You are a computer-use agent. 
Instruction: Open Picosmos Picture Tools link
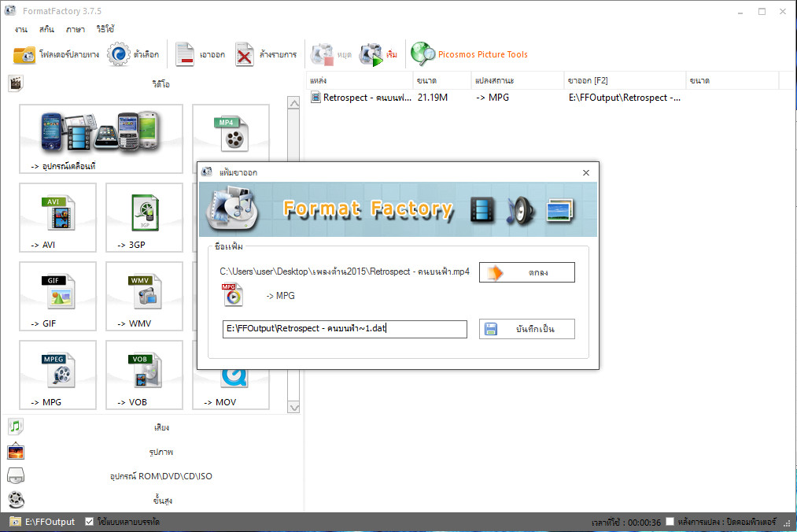482,54
